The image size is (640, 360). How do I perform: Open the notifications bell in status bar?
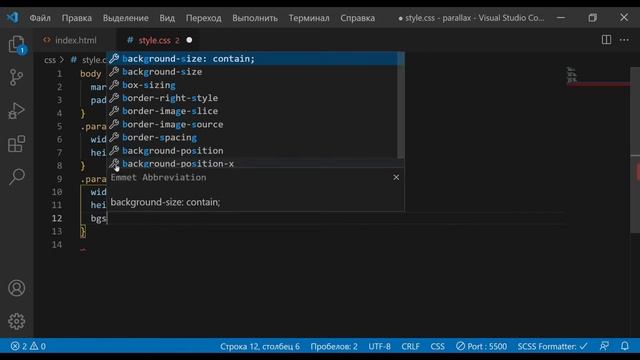pyautogui.click(x=624, y=346)
